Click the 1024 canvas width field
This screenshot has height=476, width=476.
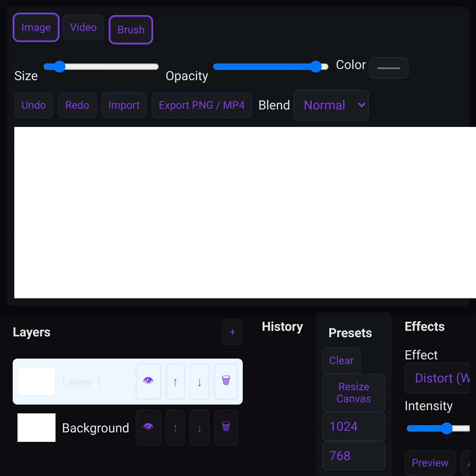tap(353, 426)
